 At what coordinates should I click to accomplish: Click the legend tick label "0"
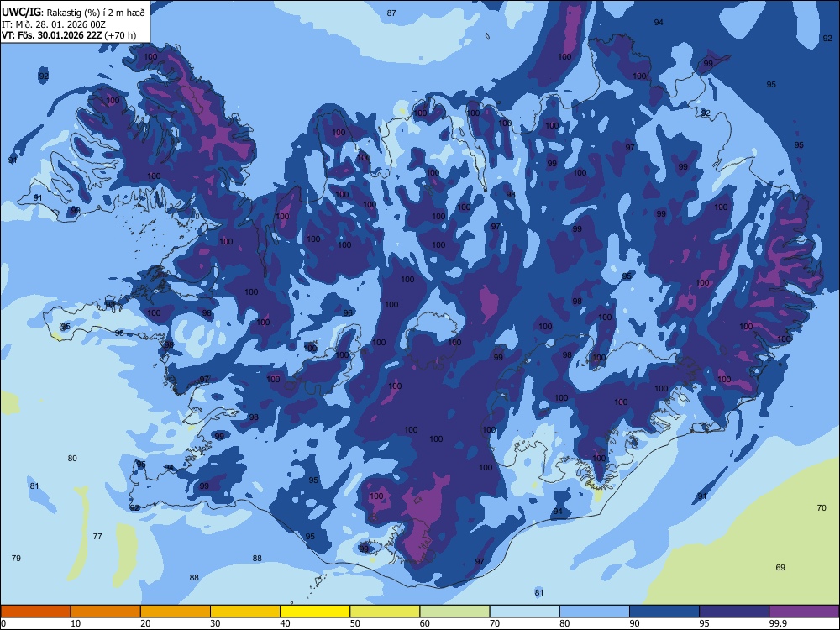3,623
